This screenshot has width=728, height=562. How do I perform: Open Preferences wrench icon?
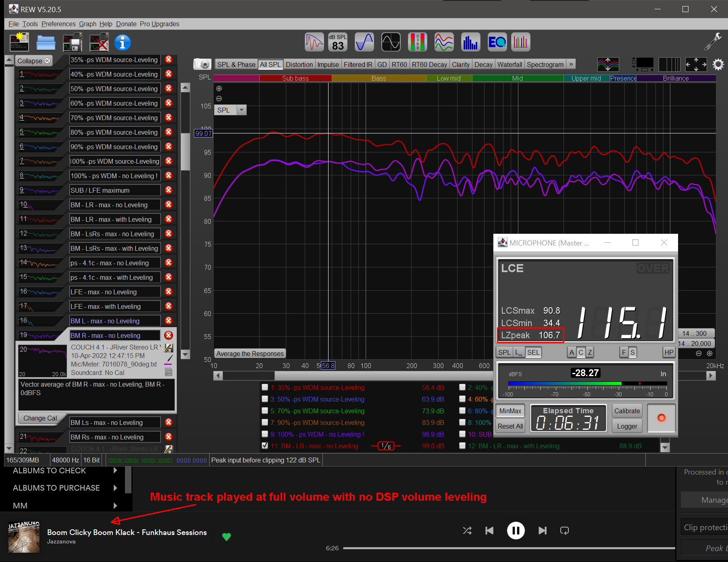click(713, 42)
